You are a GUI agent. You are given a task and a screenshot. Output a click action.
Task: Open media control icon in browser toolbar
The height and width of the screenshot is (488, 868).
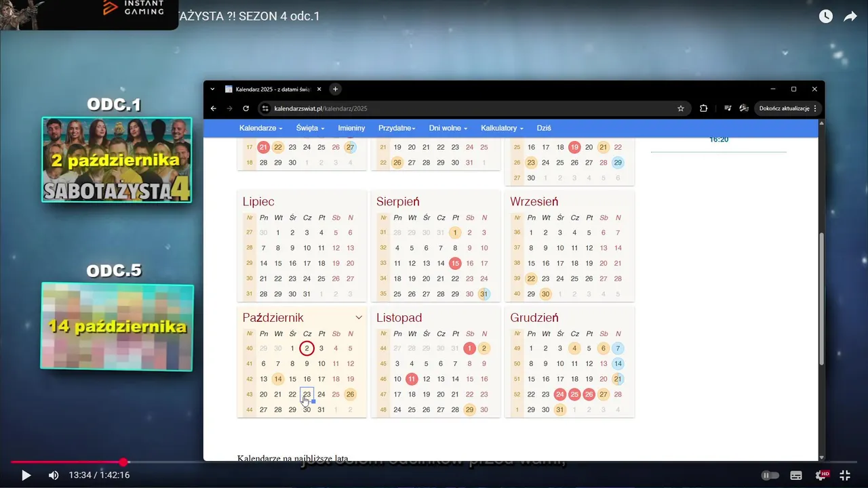pyautogui.click(x=728, y=108)
